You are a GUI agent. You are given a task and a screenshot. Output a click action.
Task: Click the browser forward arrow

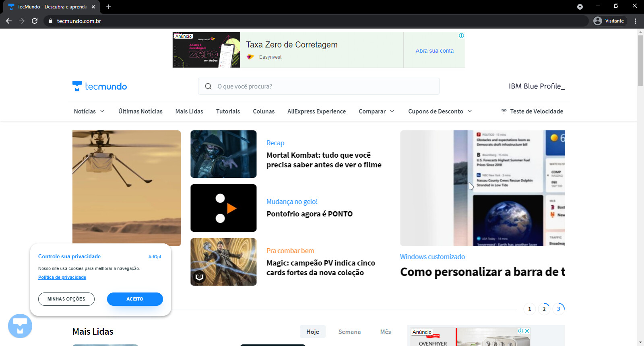pyautogui.click(x=22, y=21)
